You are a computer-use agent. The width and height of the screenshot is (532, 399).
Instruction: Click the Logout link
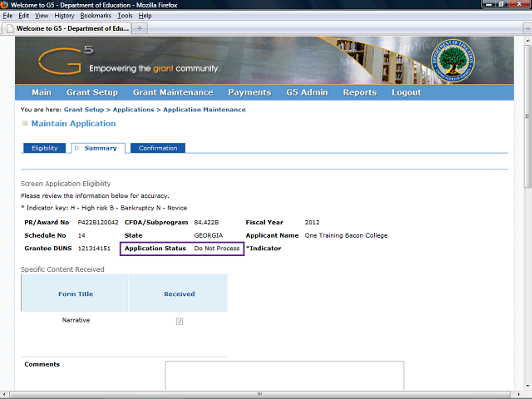click(x=406, y=92)
